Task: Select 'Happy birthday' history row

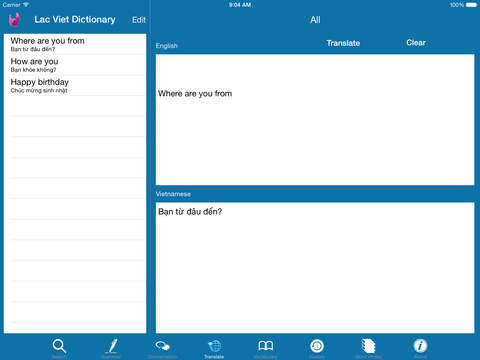Action: (75, 86)
